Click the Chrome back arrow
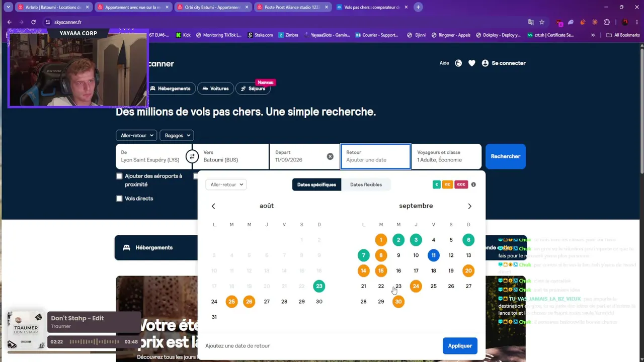The width and height of the screenshot is (644, 362). (x=9, y=22)
